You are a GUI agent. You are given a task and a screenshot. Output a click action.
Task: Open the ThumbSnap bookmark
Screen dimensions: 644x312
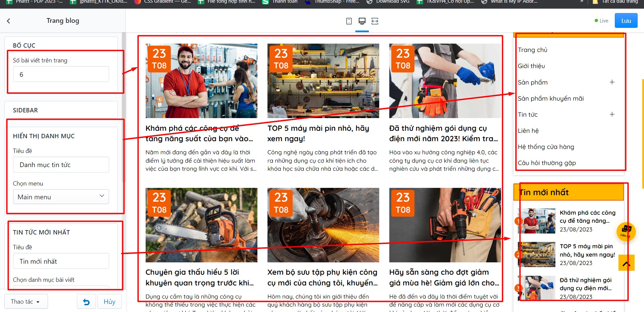tap(332, 2)
